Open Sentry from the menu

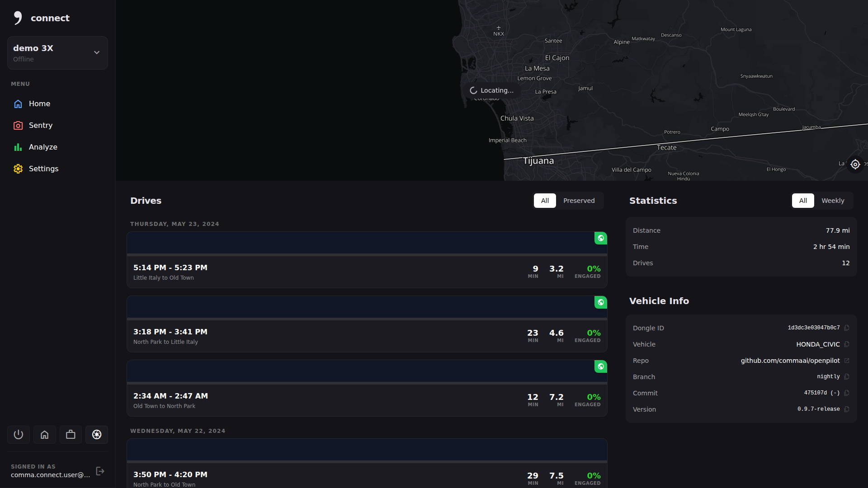(40, 126)
